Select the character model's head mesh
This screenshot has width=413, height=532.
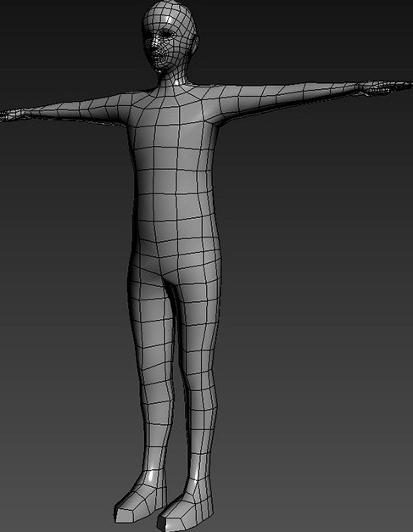pyautogui.click(x=170, y=37)
